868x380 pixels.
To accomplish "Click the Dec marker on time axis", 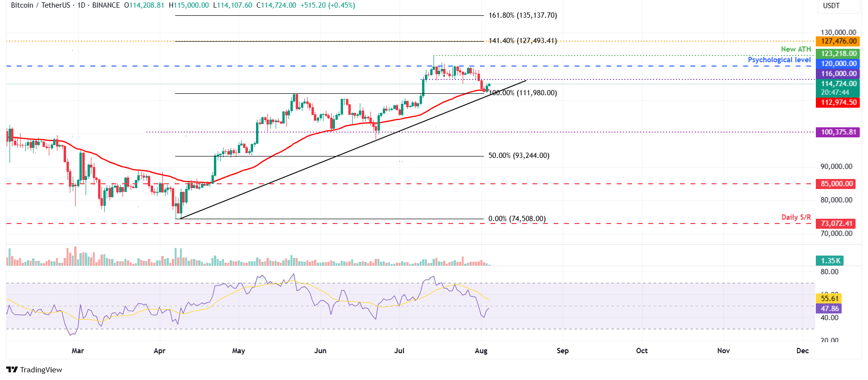I will click(802, 351).
